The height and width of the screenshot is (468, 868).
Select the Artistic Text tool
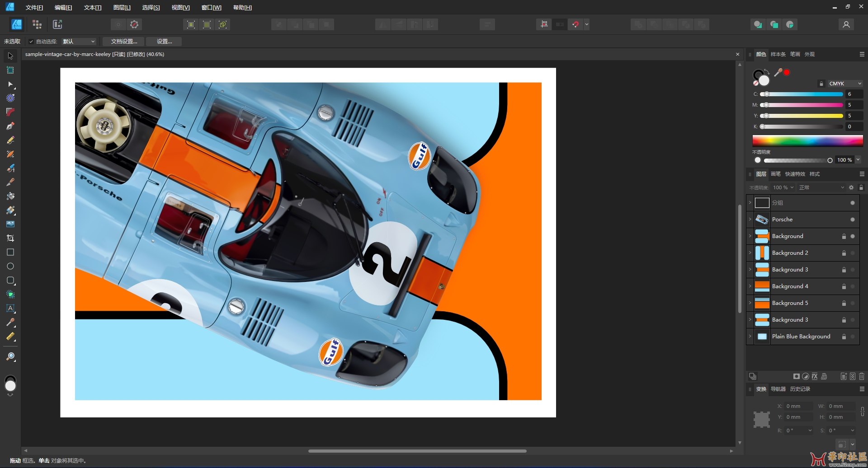(10, 308)
